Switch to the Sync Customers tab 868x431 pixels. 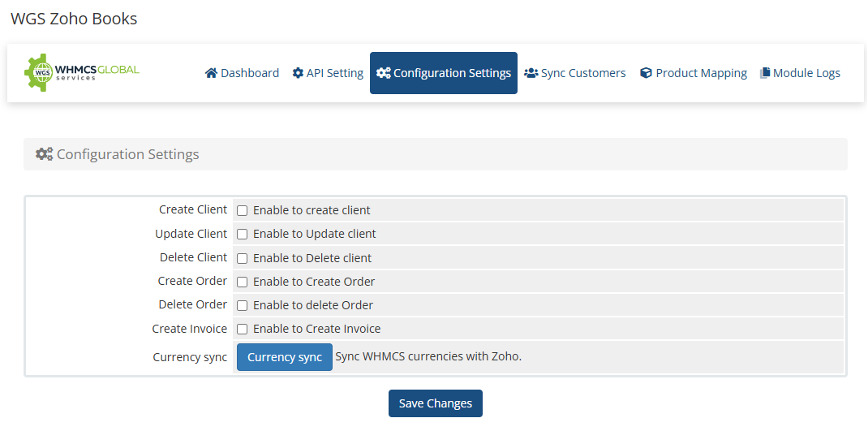click(x=582, y=73)
